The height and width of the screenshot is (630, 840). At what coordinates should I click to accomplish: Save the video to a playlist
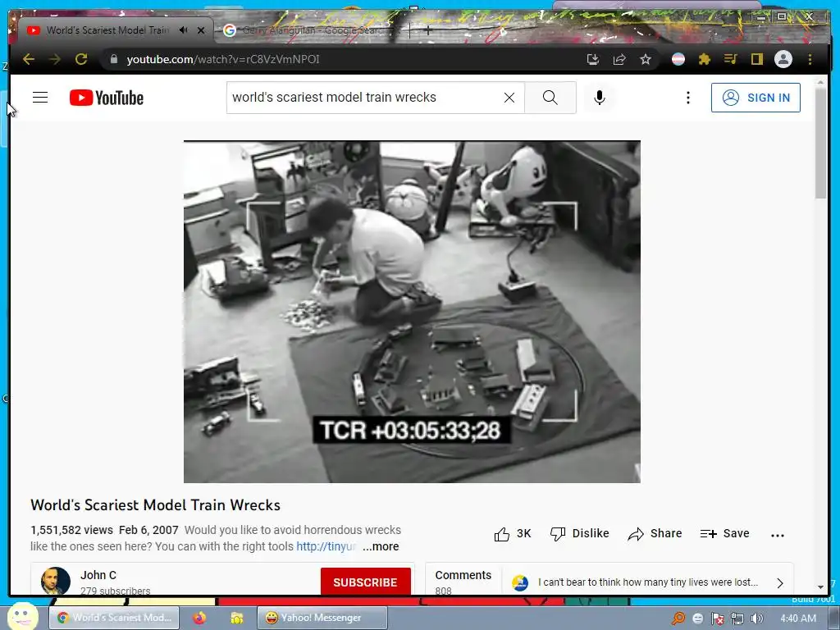[724, 533]
